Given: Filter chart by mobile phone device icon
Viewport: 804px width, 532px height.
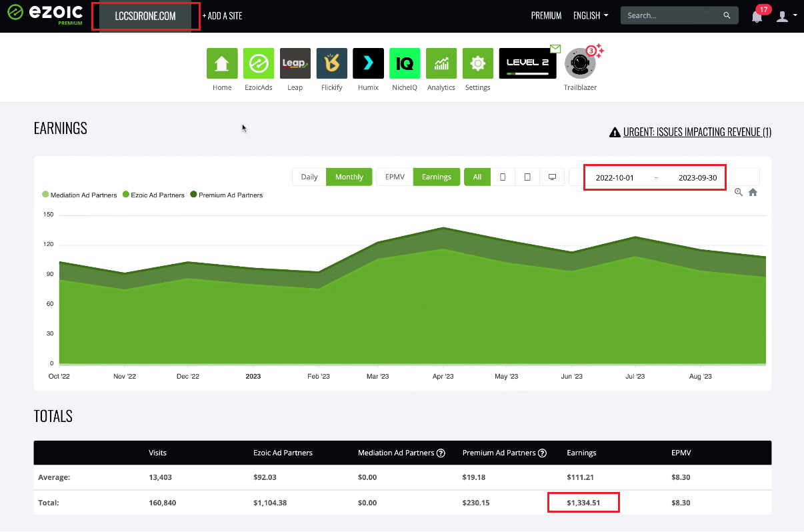Looking at the screenshot, I should click(x=503, y=177).
